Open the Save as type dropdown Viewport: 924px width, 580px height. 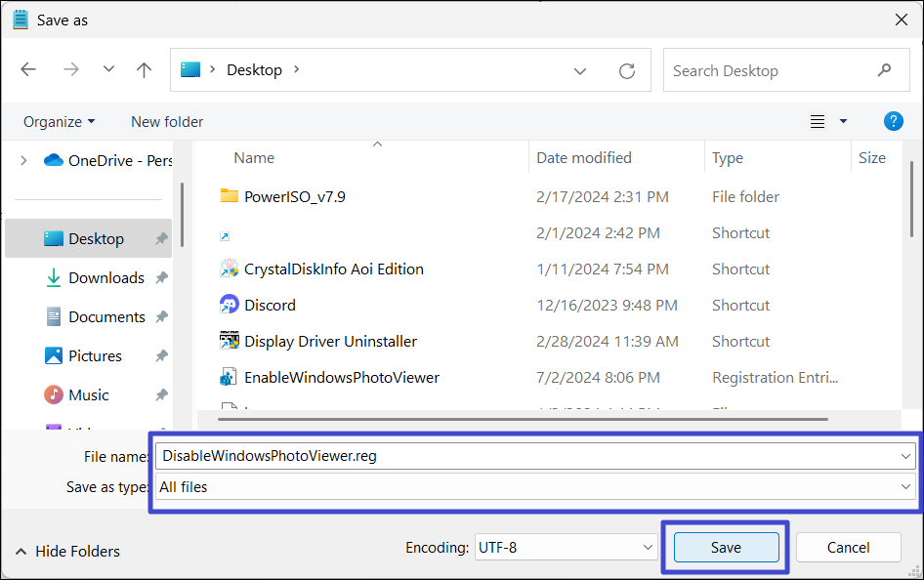click(x=906, y=486)
